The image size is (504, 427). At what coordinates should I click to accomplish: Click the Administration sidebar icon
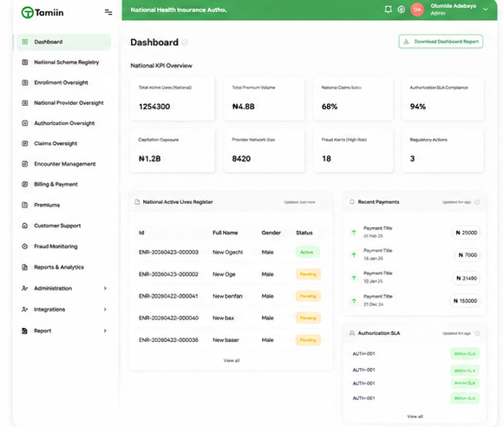pyautogui.click(x=25, y=288)
